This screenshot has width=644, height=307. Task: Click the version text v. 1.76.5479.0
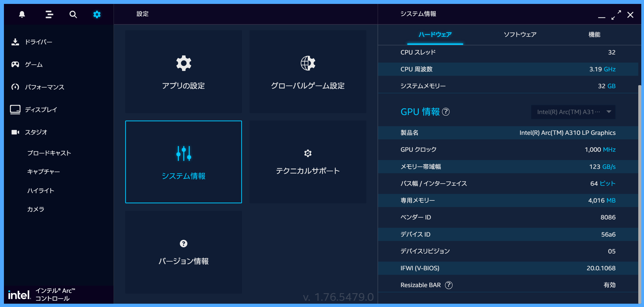click(x=338, y=297)
